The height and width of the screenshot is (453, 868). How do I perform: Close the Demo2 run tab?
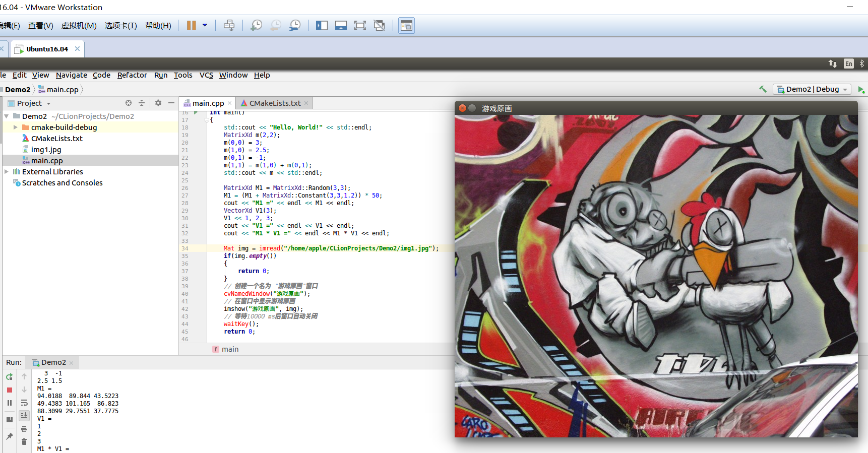(x=72, y=363)
